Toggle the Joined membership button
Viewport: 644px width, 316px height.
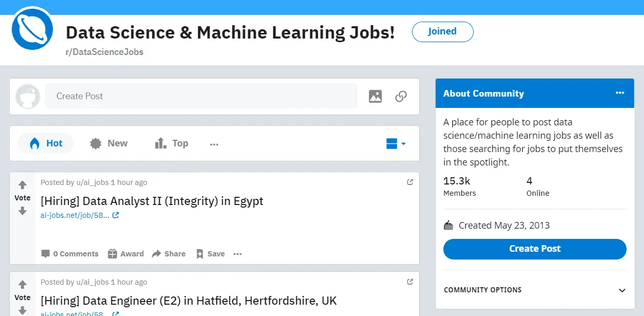[442, 31]
